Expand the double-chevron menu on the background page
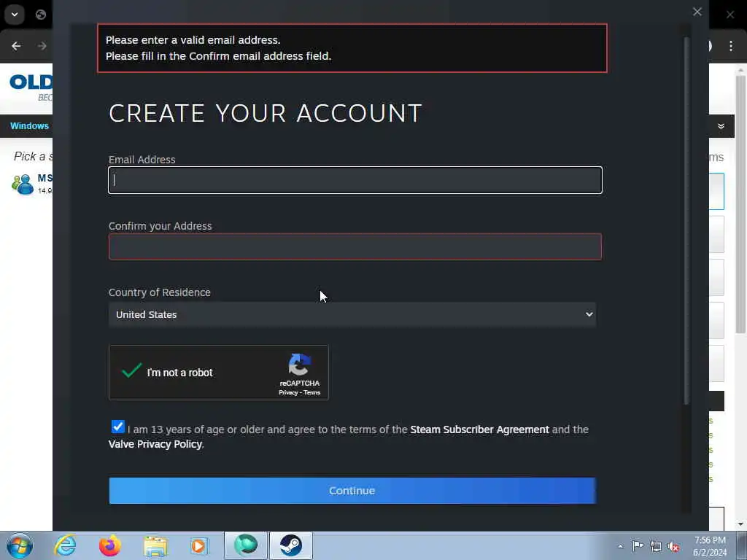This screenshot has height=560, width=747. pyautogui.click(x=721, y=126)
